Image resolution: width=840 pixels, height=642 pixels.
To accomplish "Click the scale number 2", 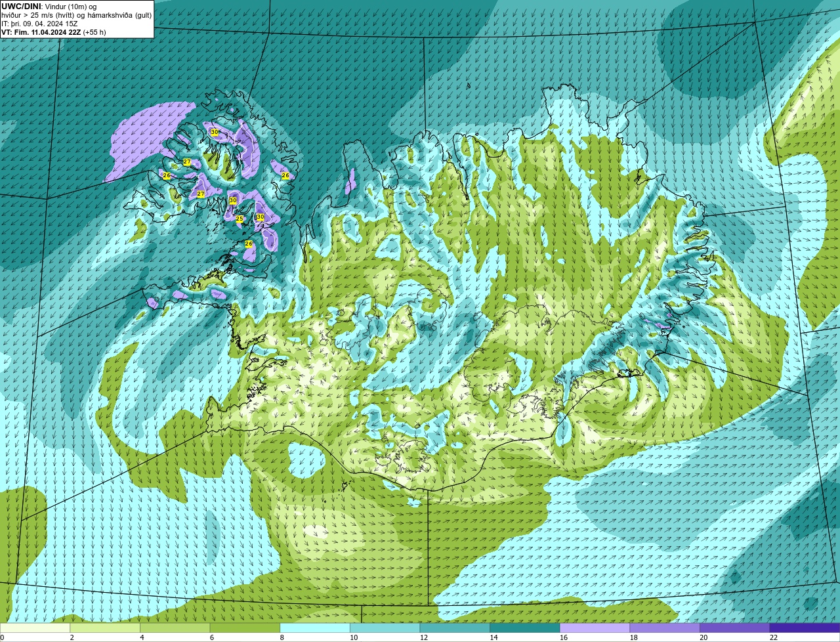I will click(x=72, y=637).
